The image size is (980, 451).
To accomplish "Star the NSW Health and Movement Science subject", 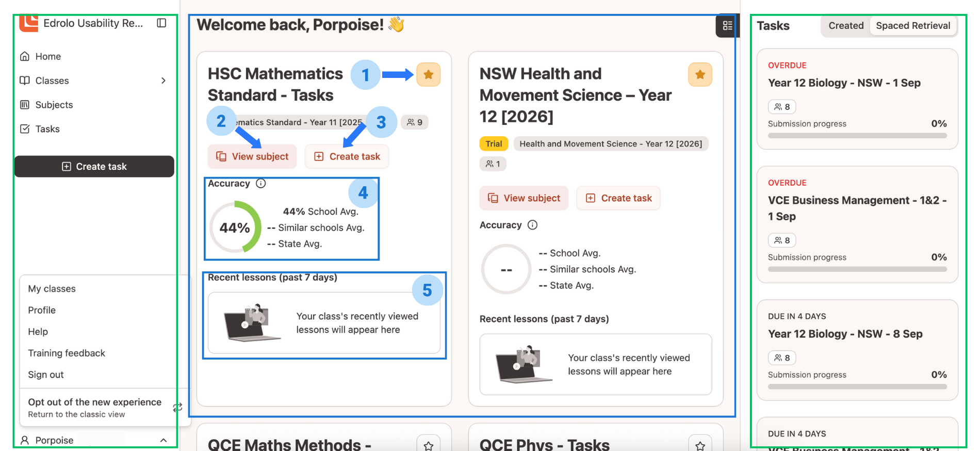I will point(700,74).
